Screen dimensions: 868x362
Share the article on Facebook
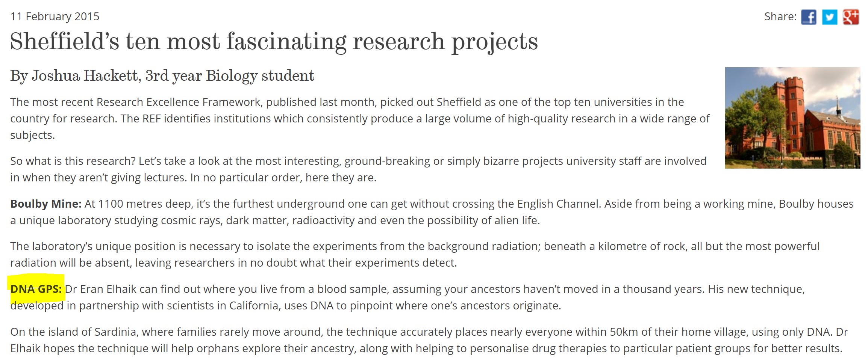click(809, 17)
